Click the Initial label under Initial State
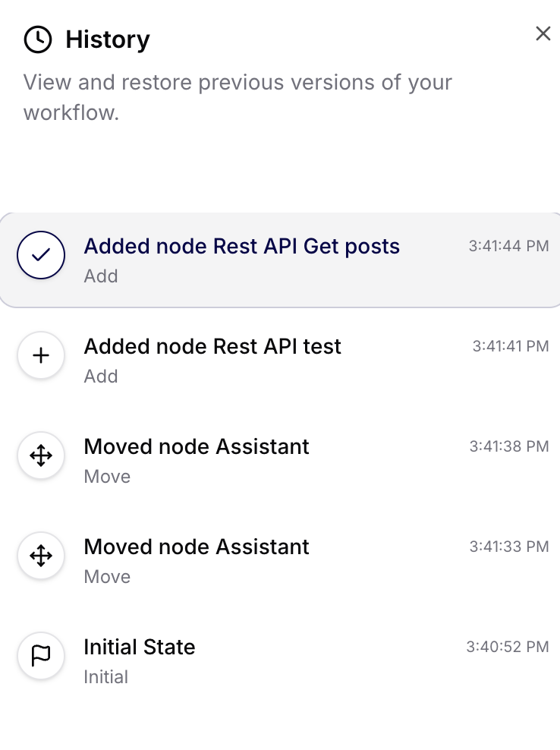 pyautogui.click(x=105, y=676)
